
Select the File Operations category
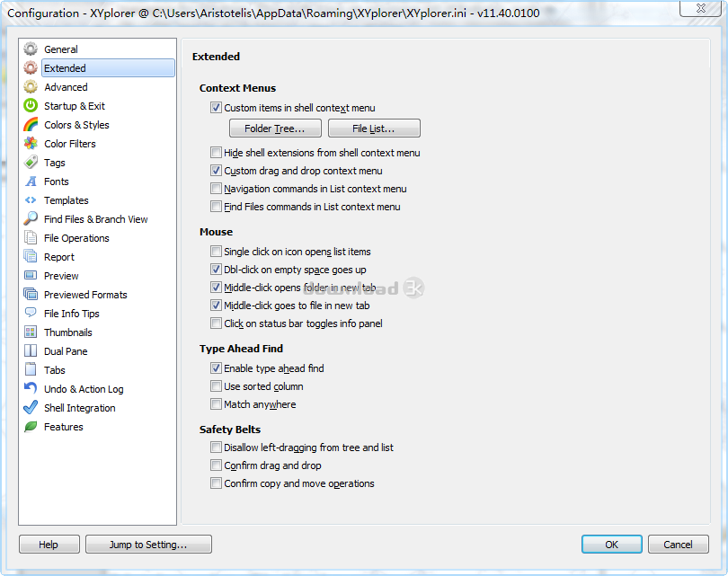[76, 238]
